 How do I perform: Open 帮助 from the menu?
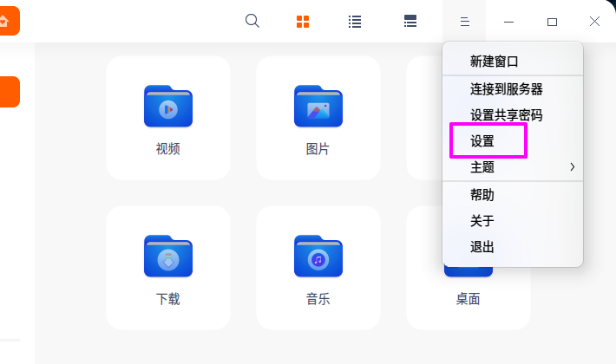click(513, 195)
